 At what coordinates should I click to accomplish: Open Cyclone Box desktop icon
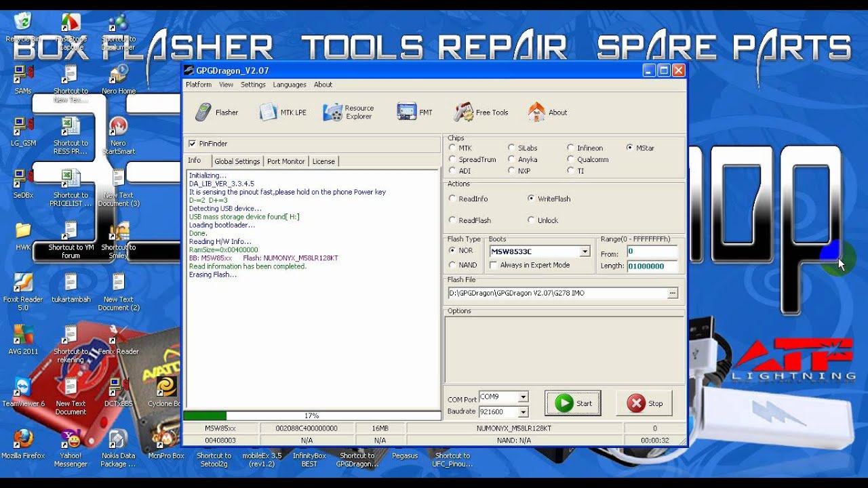click(x=165, y=392)
